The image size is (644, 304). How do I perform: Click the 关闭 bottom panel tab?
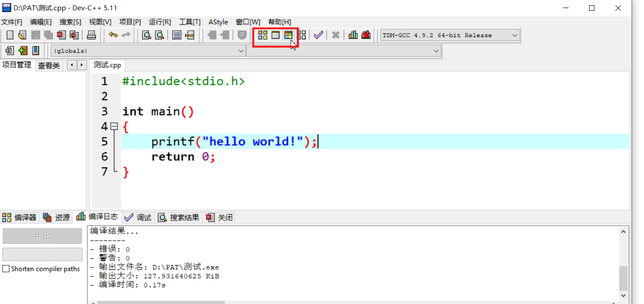click(219, 217)
